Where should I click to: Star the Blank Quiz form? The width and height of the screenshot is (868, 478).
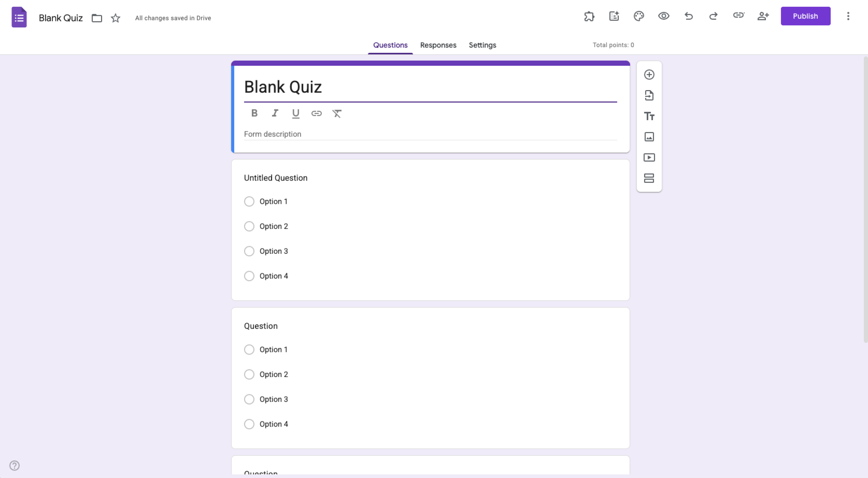point(115,18)
